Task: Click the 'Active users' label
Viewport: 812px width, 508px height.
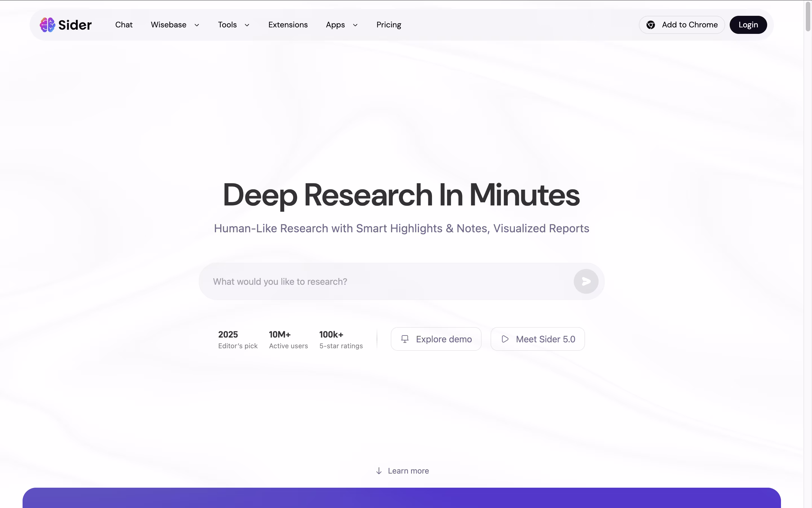Action: pos(288,346)
